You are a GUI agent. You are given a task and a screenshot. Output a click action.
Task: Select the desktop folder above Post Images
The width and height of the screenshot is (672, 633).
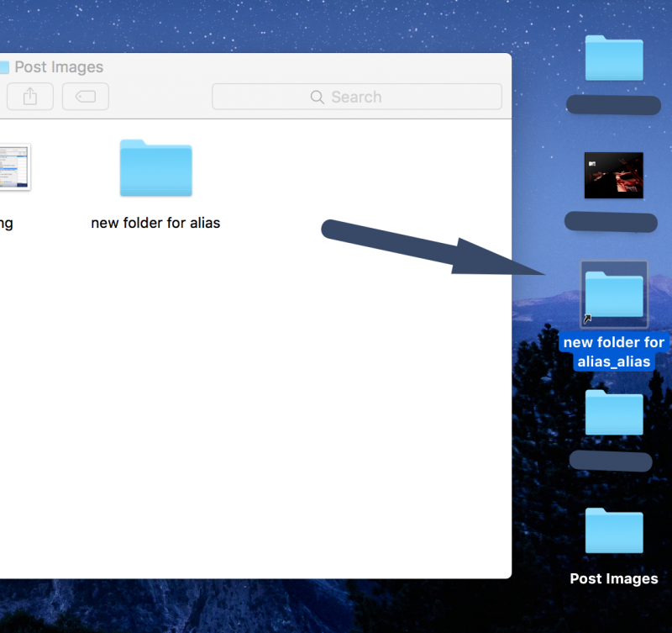614,412
